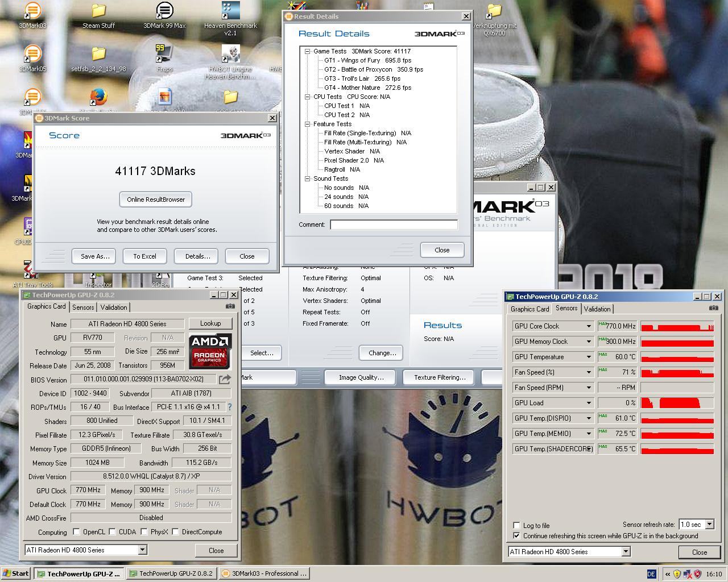728x582 pixels.
Task: Collapse the Sound Tests tree node
Action: pos(308,178)
